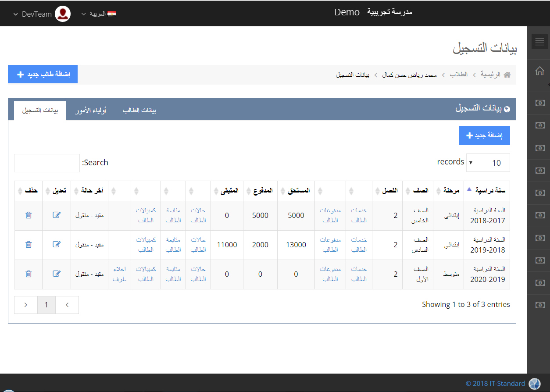The height and width of the screenshot is (392, 550).
Task: Open the home icon in sidebar
Action: coord(539,71)
